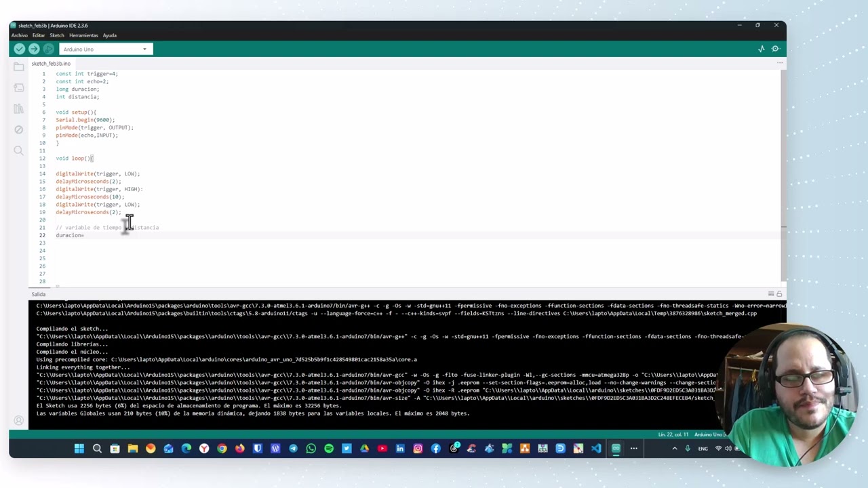Click the Arduino IDE taskbar icon
The height and width of the screenshot is (488, 868).
point(616,448)
